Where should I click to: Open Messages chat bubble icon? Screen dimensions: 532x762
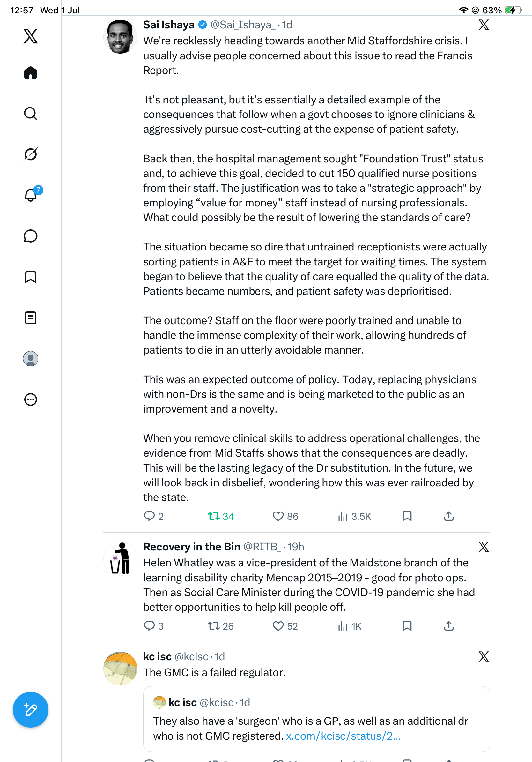click(x=31, y=236)
